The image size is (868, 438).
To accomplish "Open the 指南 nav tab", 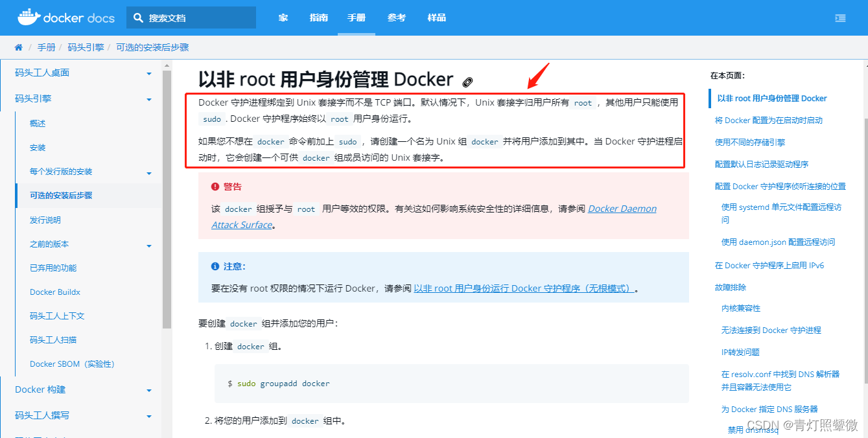I will tap(319, 17).
